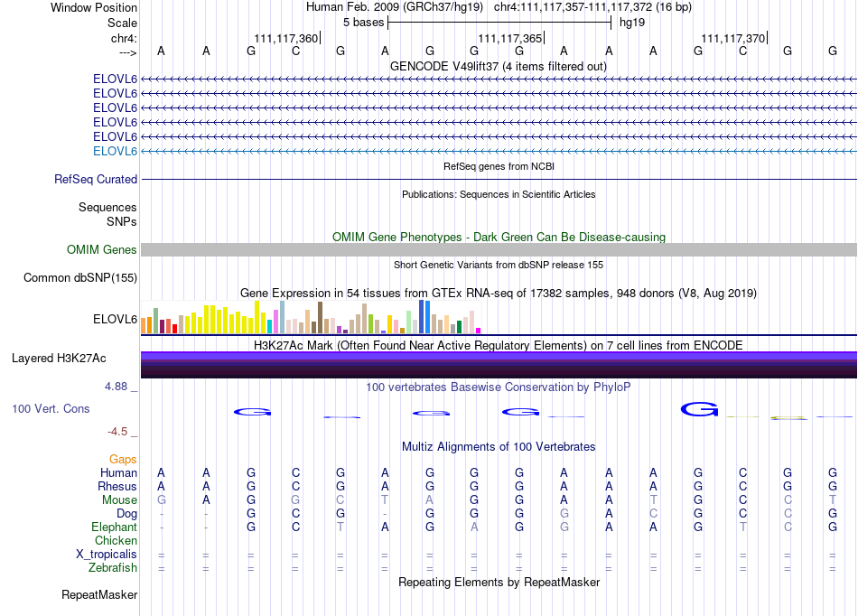Open the H3K27Ac Mark track title
The image size is (858, 616).
point(498,346)
